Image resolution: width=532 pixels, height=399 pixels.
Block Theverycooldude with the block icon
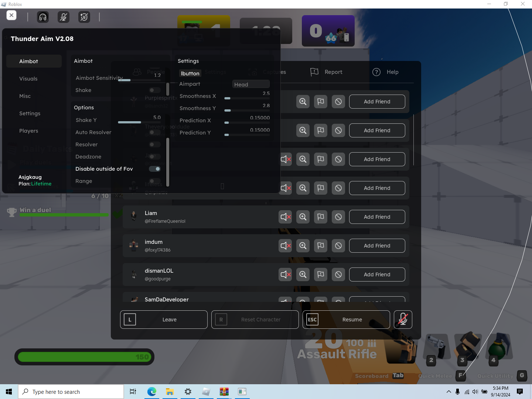(338, 130)
